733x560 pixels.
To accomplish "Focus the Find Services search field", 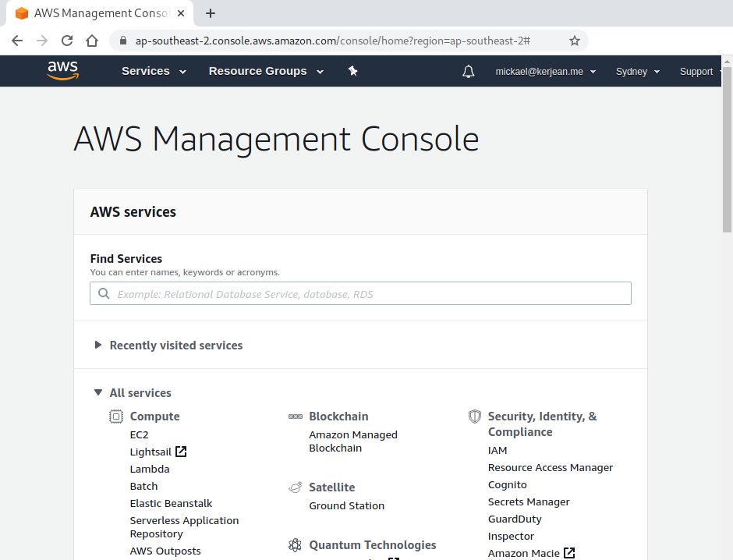I will pyautogui.click(x=360, y=293).
